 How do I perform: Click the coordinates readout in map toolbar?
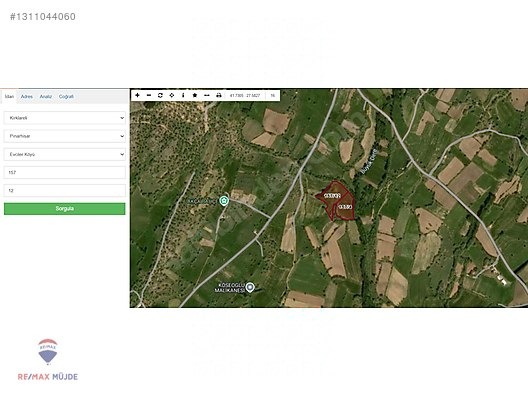245,96
